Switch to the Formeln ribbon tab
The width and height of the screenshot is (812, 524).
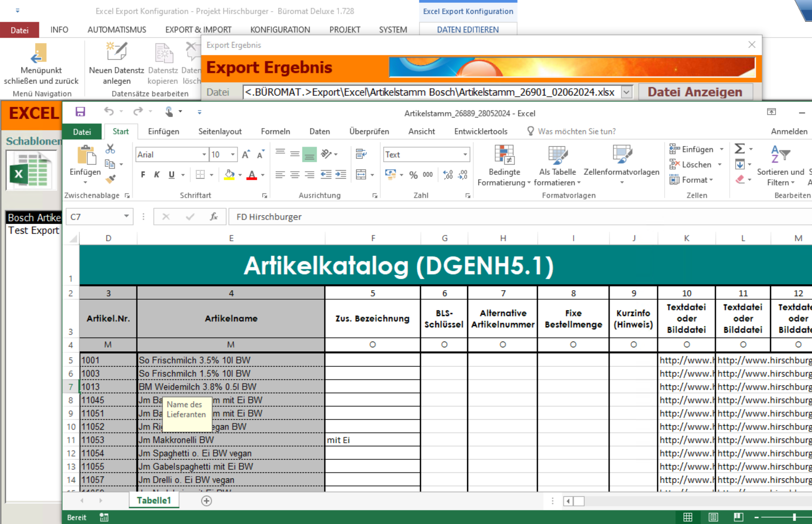[x=275, y=131]
